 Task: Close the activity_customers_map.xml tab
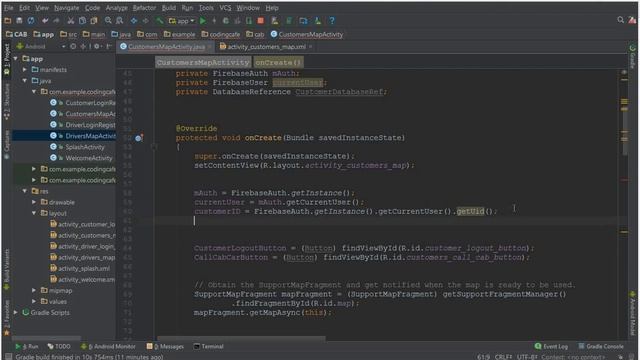click(x=311, y=47)
